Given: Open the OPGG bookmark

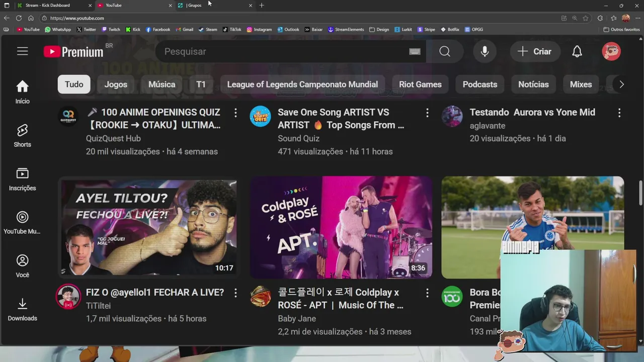Looking at the screenshot, I should (474, 29).
